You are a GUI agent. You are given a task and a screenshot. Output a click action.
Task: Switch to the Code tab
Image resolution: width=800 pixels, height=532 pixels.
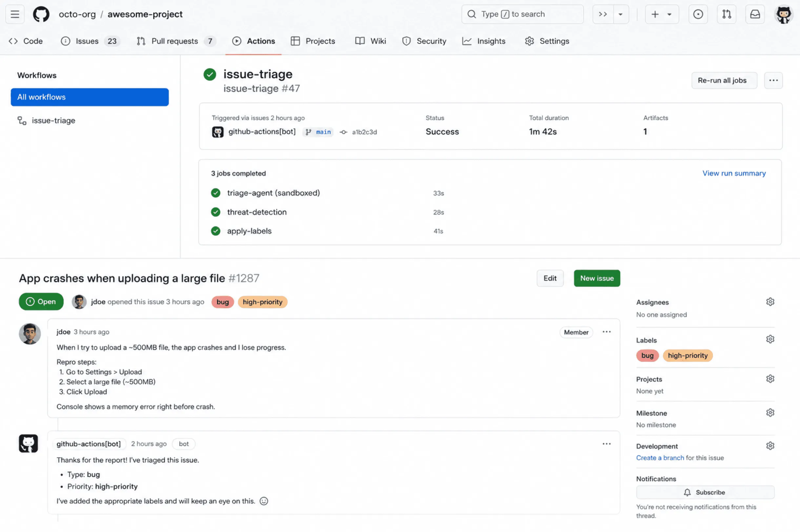pyautogui.click(x=26, y=41)
